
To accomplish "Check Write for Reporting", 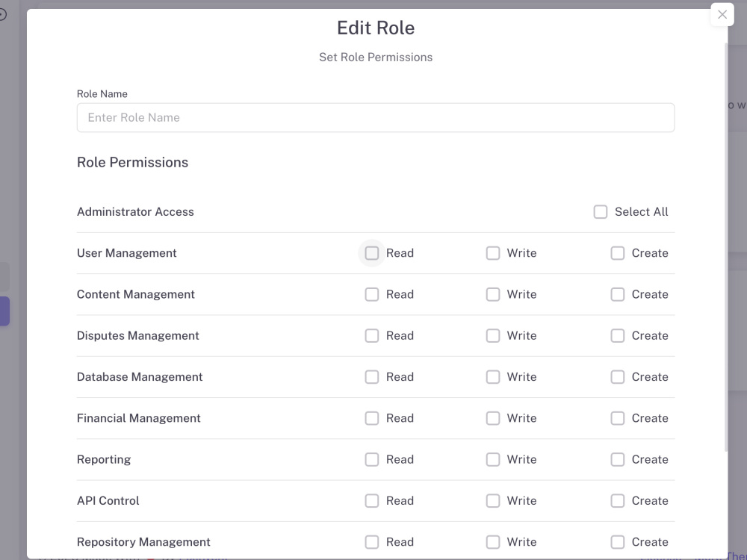I will [492, 459].
